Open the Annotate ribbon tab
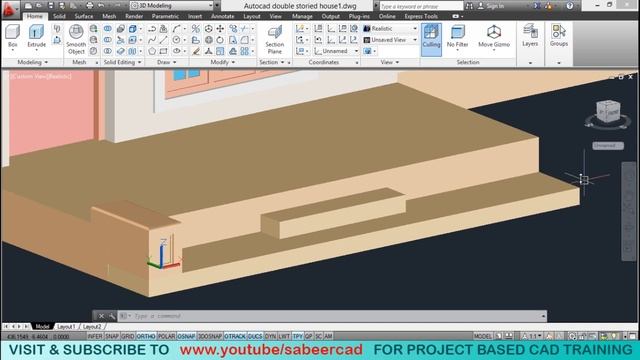The image size is (640, 360). pos(222,16)
